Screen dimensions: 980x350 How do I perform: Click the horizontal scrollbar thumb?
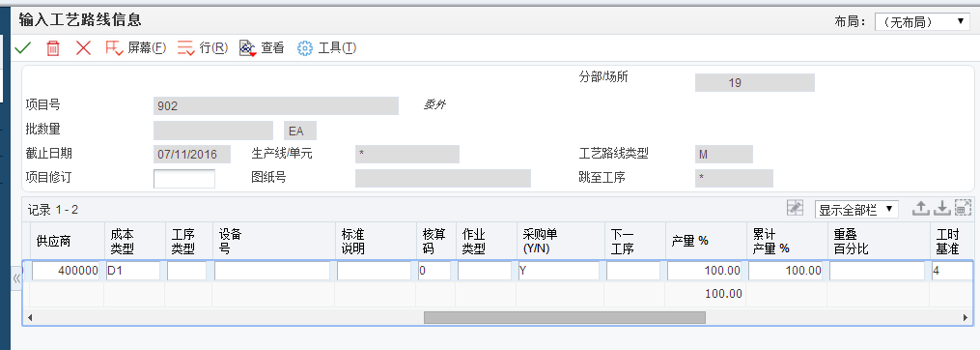(x=565, y=318)
